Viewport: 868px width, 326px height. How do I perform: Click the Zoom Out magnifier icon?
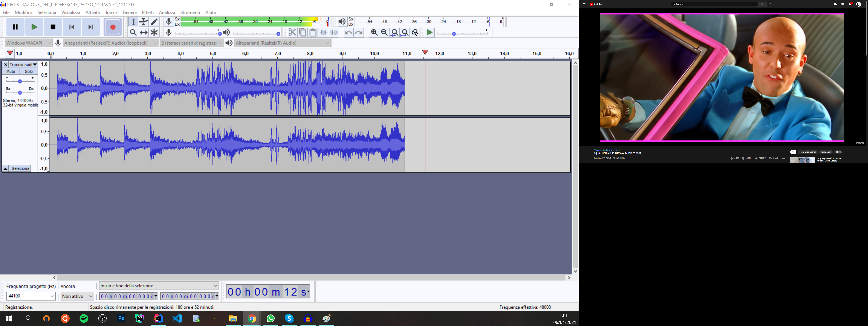(x=384, y=32)
